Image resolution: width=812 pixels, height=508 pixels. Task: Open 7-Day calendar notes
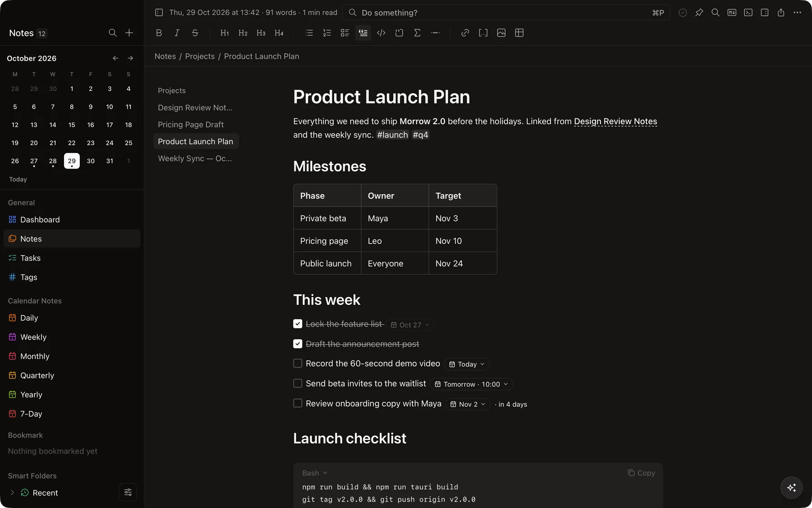(x=72, y=414)
